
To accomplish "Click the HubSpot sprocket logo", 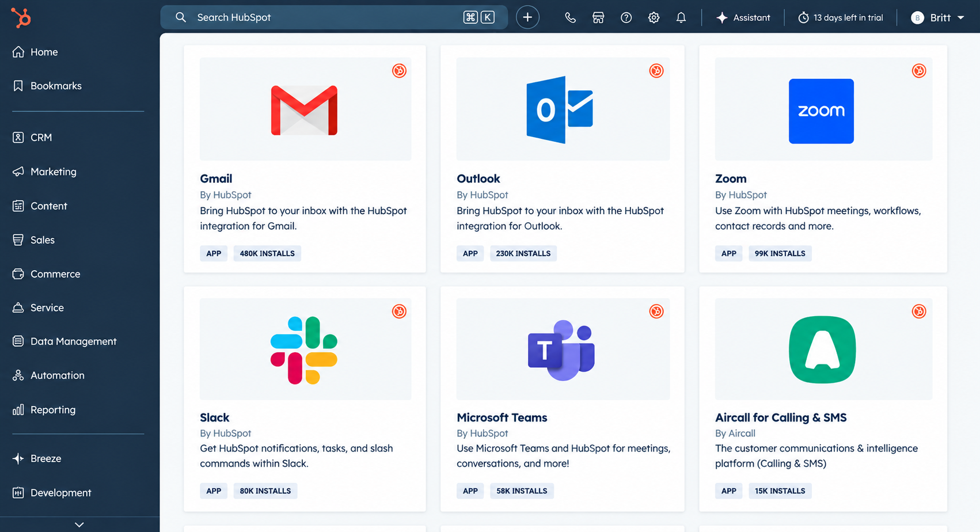I will [x=21, y=18].
